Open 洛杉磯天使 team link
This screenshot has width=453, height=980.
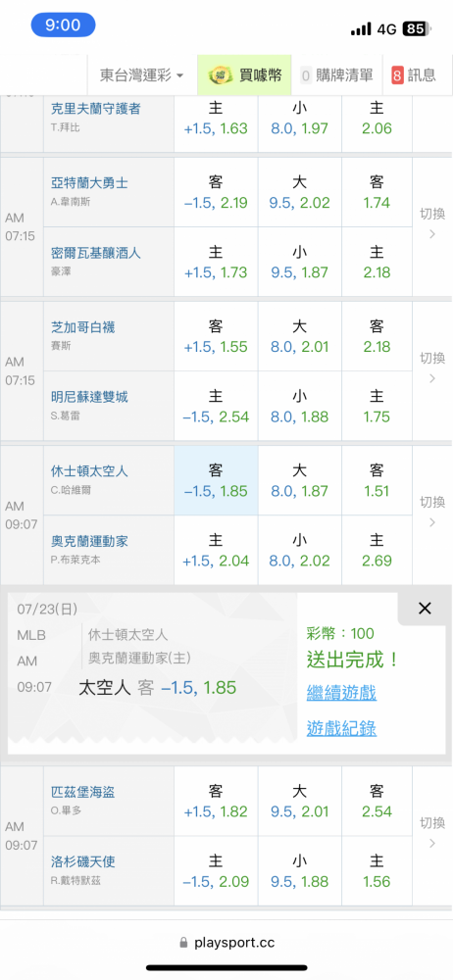click(x=83, y=861)
